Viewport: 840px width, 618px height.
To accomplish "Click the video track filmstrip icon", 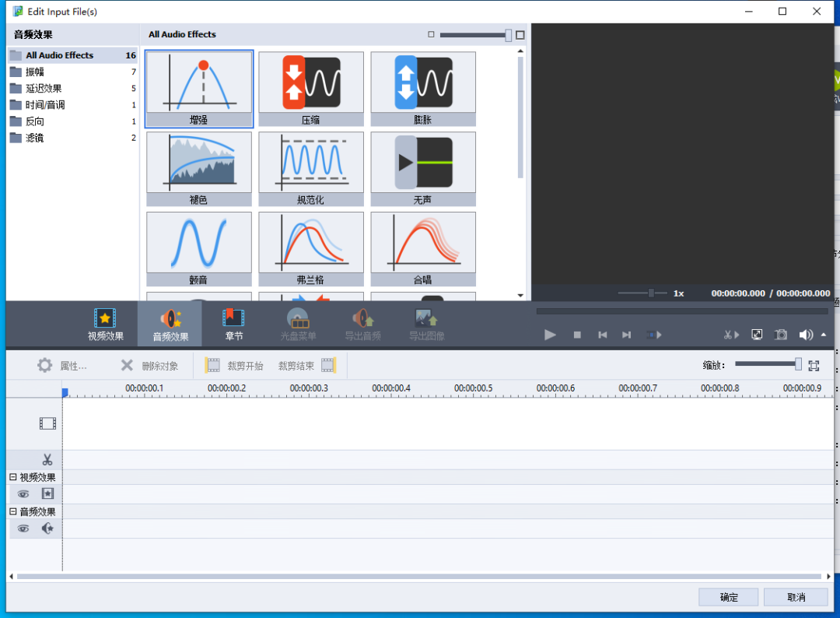I will point(47,423).
